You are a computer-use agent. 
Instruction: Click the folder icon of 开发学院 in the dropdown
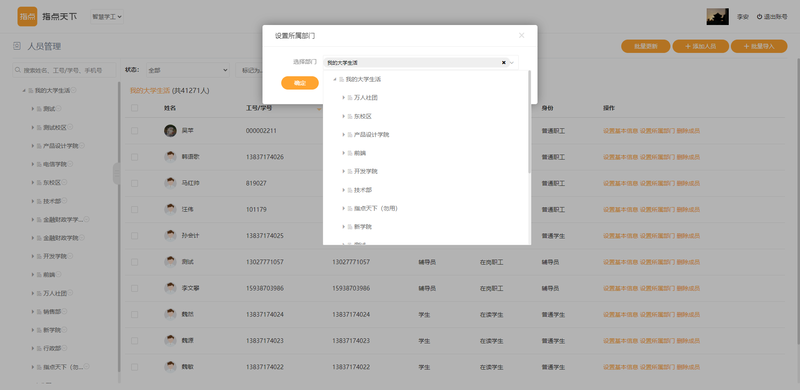point(350,171)
